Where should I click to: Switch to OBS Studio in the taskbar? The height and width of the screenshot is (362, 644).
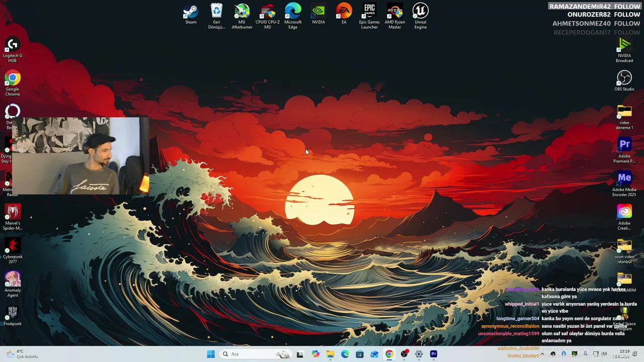click(404, 354)
